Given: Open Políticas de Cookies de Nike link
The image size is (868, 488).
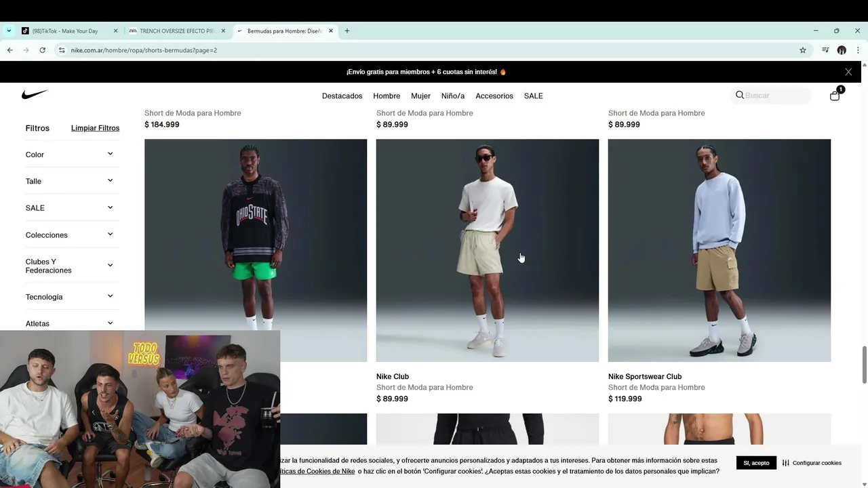Looking at the screenshot, I should (317, 471).
